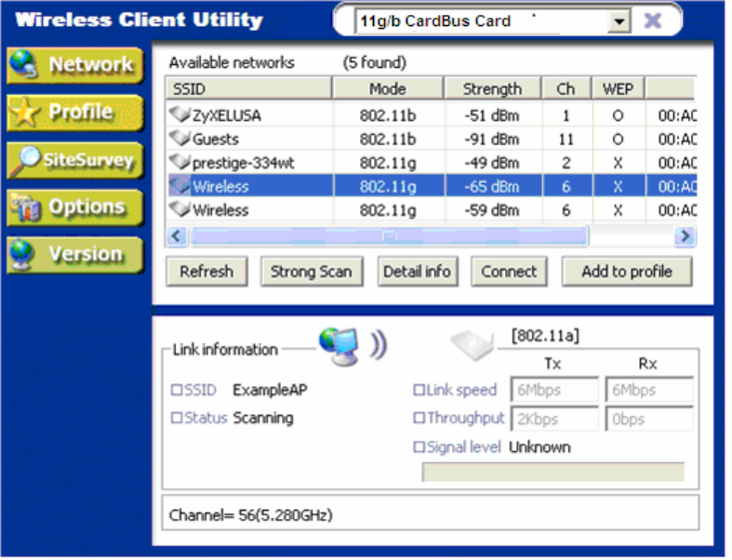Viewport: 732px width, 560px height.
Task: Click the Rx Link speed 6Mbps field
Action: click(x=649, y=390)
